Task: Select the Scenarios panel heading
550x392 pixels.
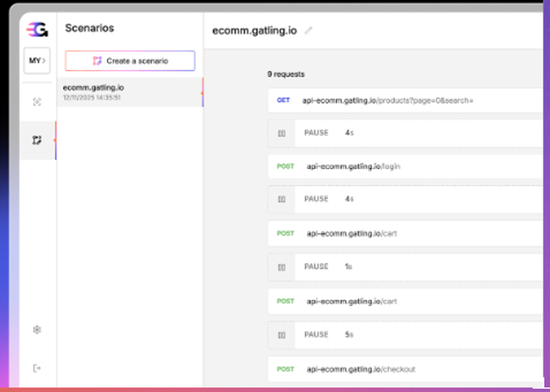Action: (89, 28)
